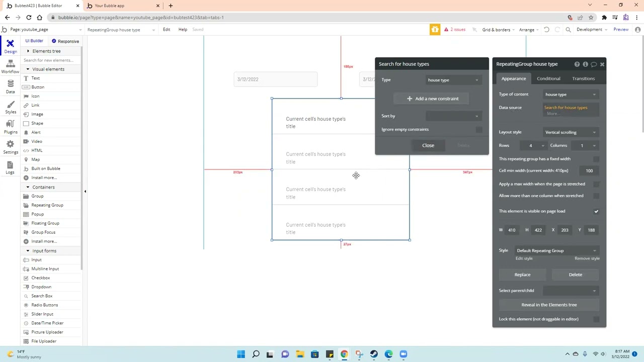
Task: Toggle Apply a max width when stretched
Action: 596,184
